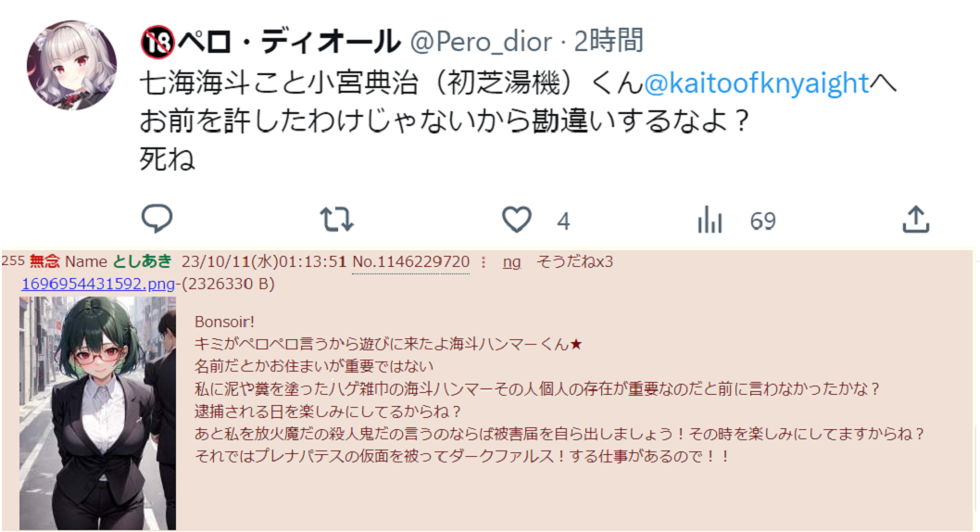The image size is (980, 532).
Task: Like the tweet with the heart icon
Action: (x=517, y=220)
